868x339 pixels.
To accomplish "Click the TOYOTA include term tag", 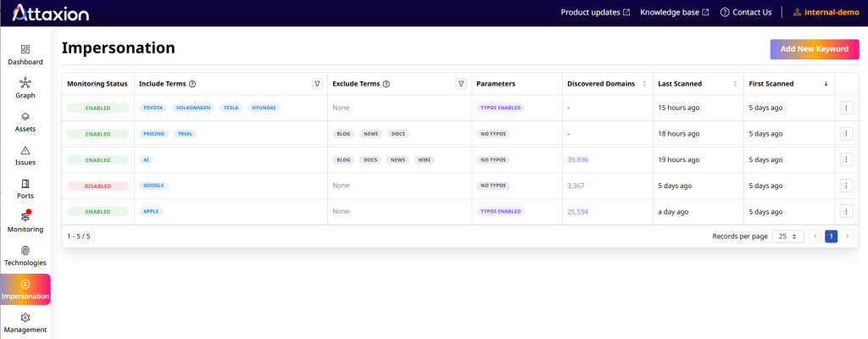I will click(153, 108).
